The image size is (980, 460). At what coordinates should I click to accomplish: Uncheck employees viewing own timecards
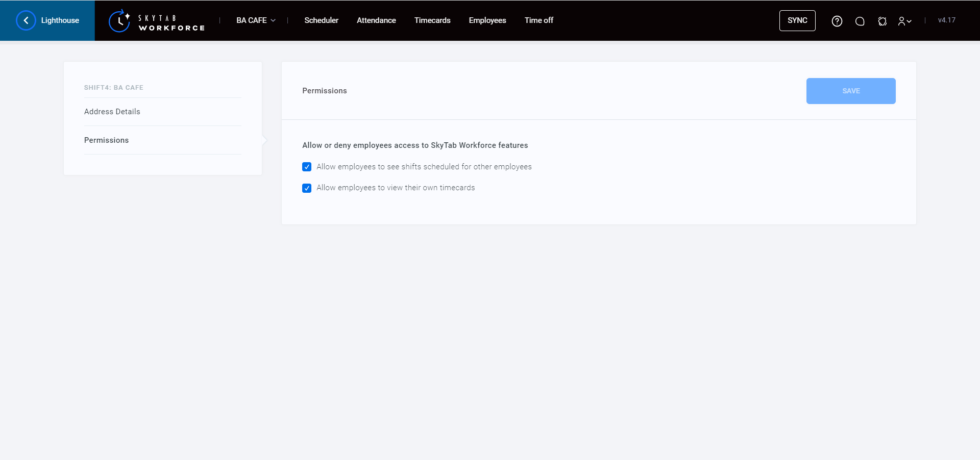coord(307,188)
